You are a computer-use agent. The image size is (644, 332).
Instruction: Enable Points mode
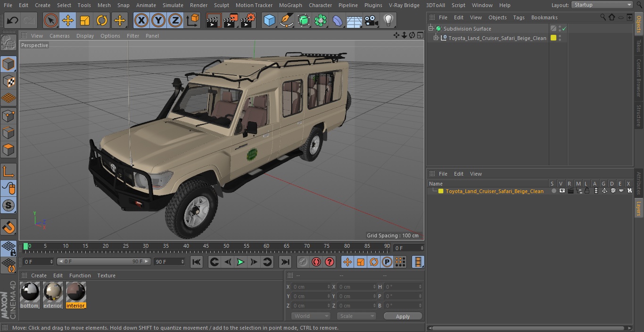8,116
